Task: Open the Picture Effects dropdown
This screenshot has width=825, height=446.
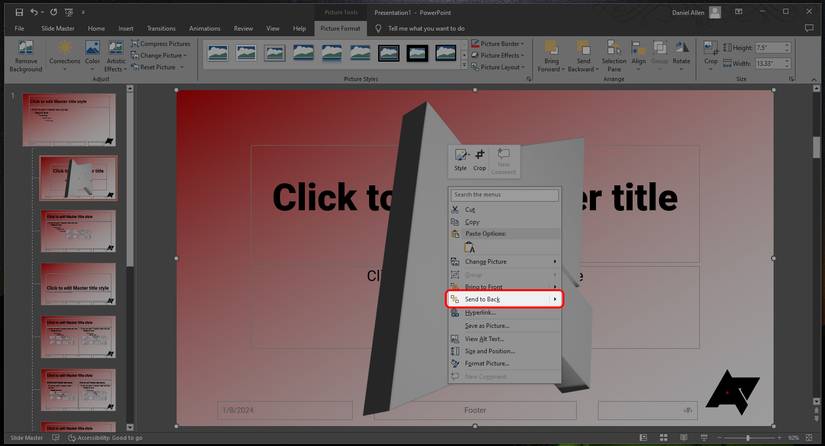Action: coord(500,56)
